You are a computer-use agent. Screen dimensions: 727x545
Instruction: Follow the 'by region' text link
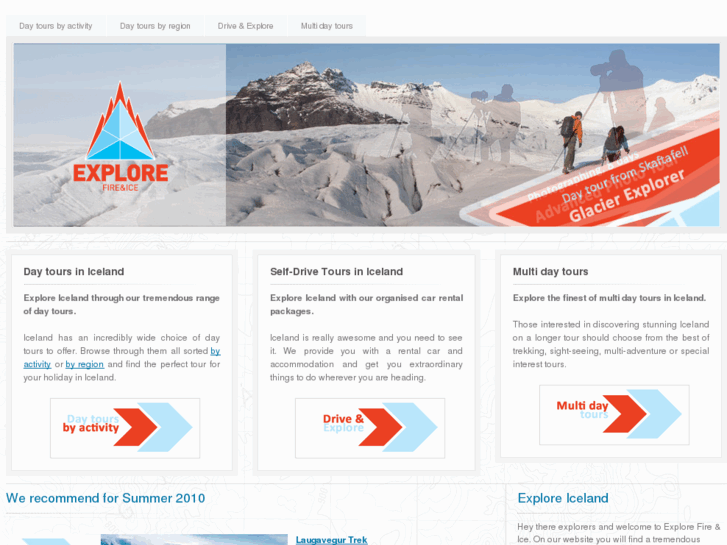click(84, 364)
